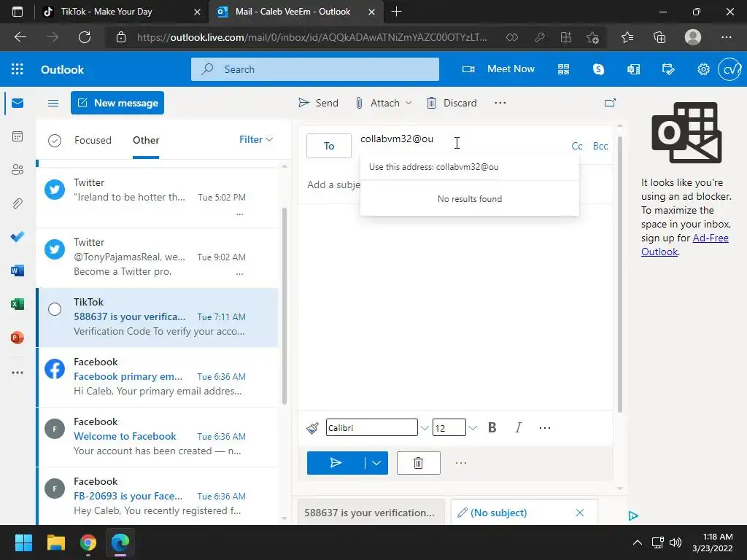Open the Ad-Free Outlook link
Viewport: 747px width, 560px height.
pyautogui.click(x=685, y=244)
